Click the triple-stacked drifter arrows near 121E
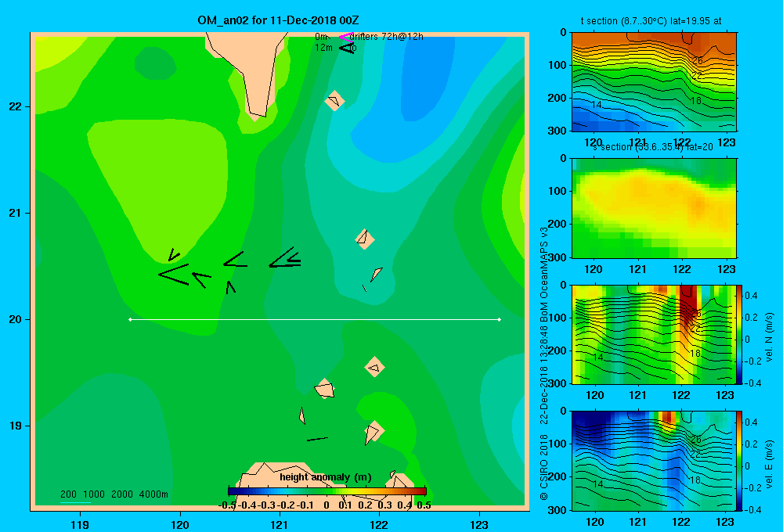The width and height of the screenshot is (783, 532). coord(285,257)
